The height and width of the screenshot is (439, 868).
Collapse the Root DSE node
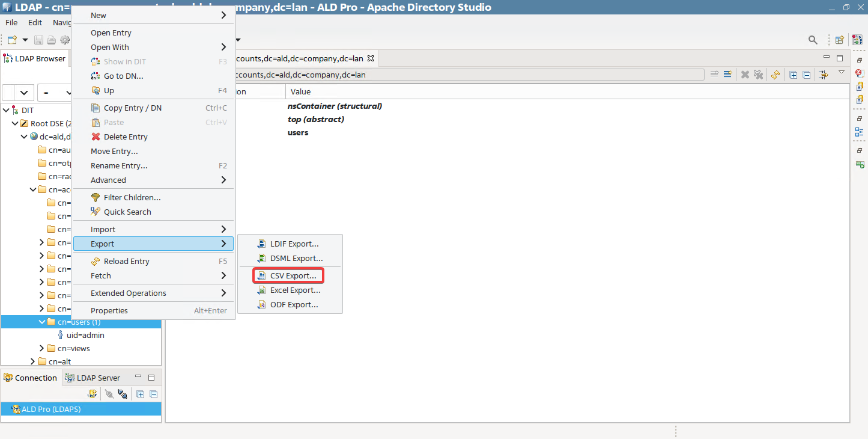click(14, 123)
